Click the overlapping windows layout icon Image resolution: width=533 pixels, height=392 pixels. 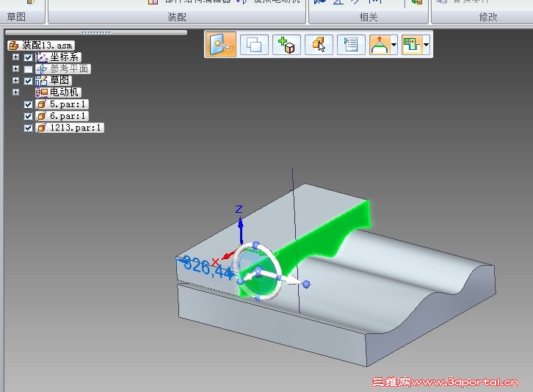click(x=254, y=45)
